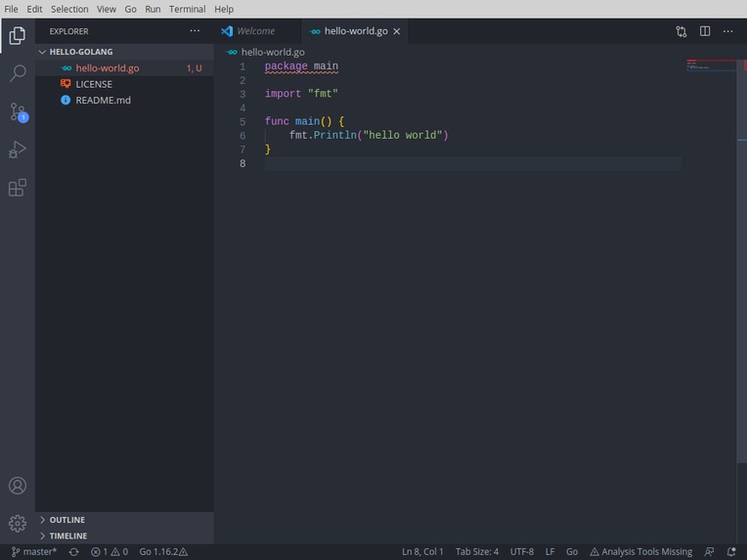Image resolution: width=747 pixels, height=560 pixels.
Task: Click 'Println' in the code
Action: click(x=335, y=135)
